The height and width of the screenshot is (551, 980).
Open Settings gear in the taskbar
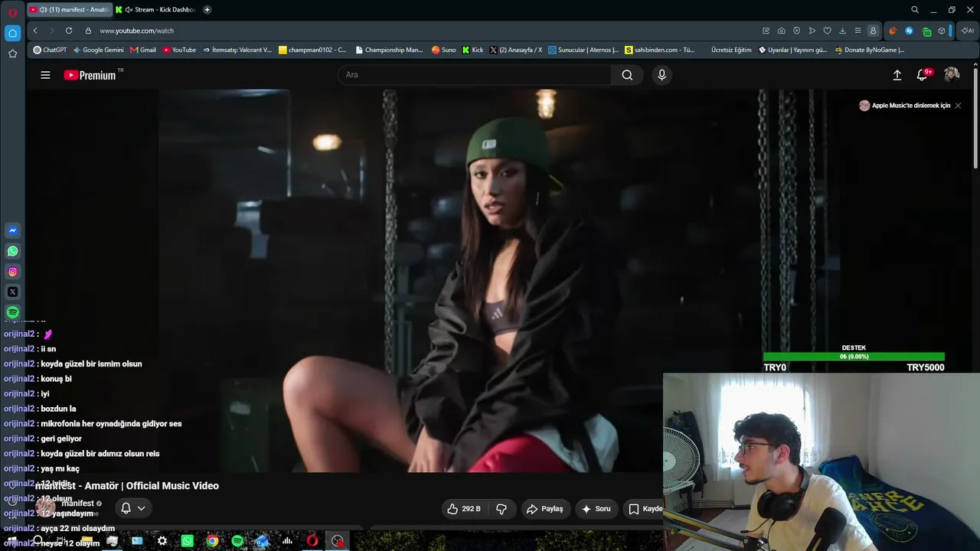[162, 541]
